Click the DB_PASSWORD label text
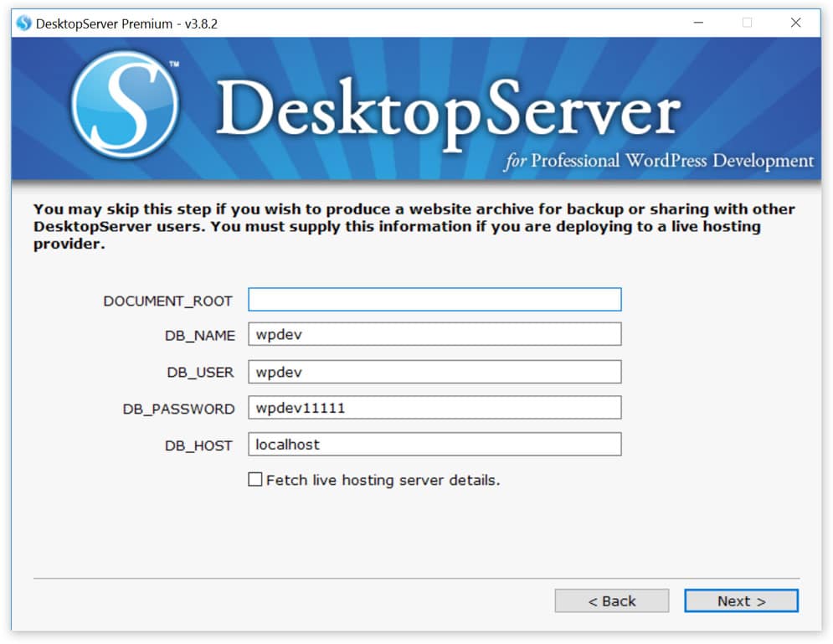This screenshot has height=644, width=833. click(178, 410)
